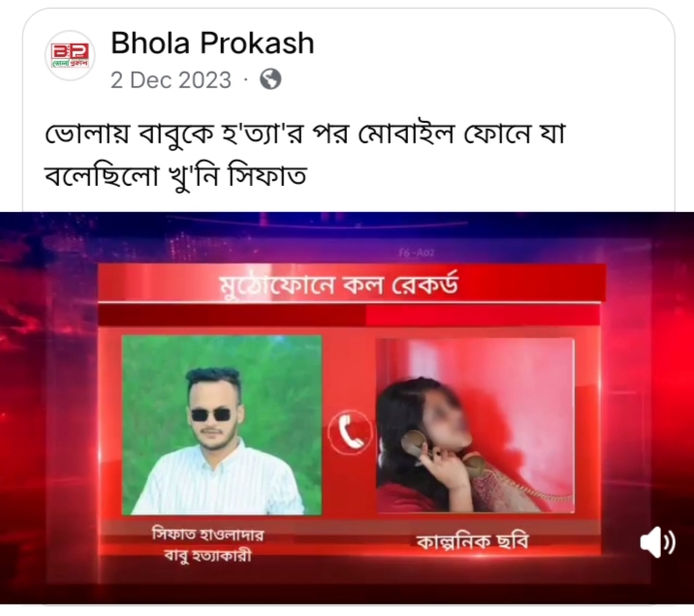Click the post line বলেছিলো খু'নি সিফাত

tap(175, 176)
